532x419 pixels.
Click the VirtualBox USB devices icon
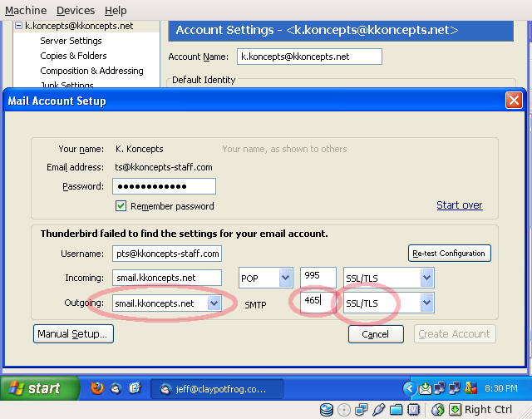(x=378, y=410)
